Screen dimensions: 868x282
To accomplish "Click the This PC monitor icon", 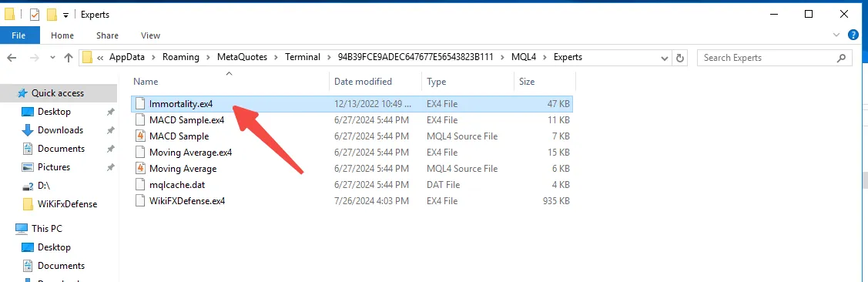I will tap(22, 228).
